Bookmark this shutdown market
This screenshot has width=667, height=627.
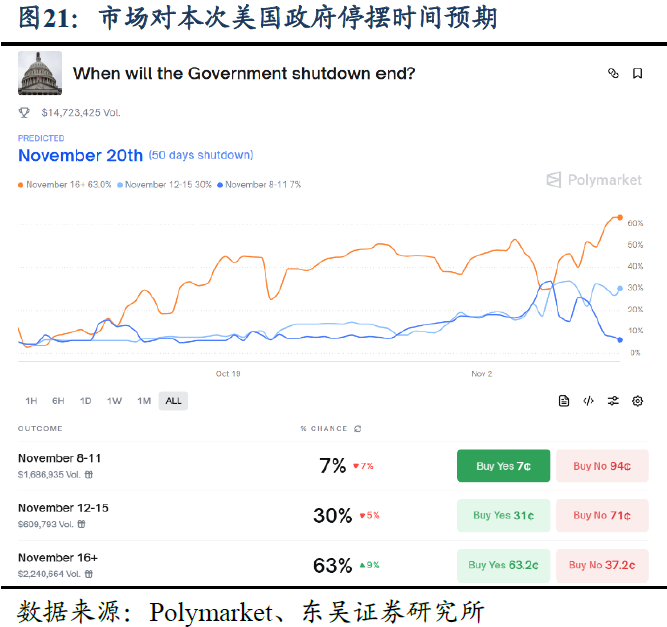click(x=638, y=73)
